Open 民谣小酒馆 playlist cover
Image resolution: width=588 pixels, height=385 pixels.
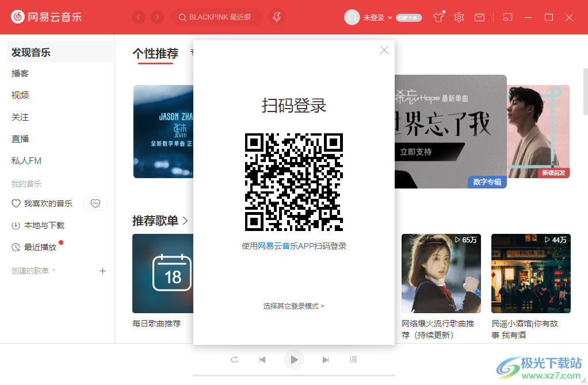pos(531,274)
